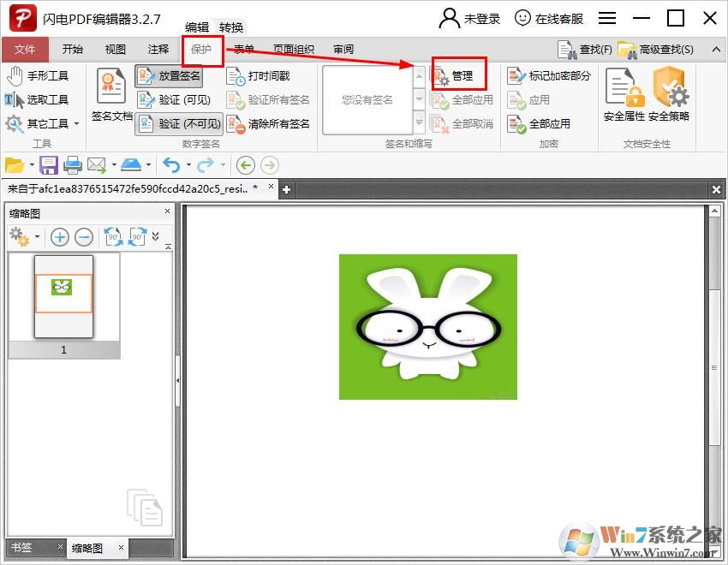This screenshot has height=565, width=728.
Task: Toggle 验证 (可见) option
Action: (x=175, y=100)
